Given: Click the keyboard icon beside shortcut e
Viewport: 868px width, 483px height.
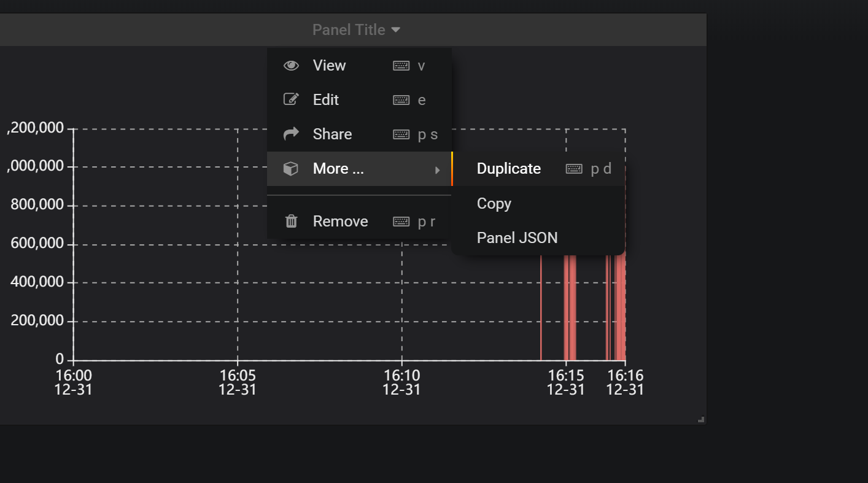Looking at the screenshot, I should (402, 99).
